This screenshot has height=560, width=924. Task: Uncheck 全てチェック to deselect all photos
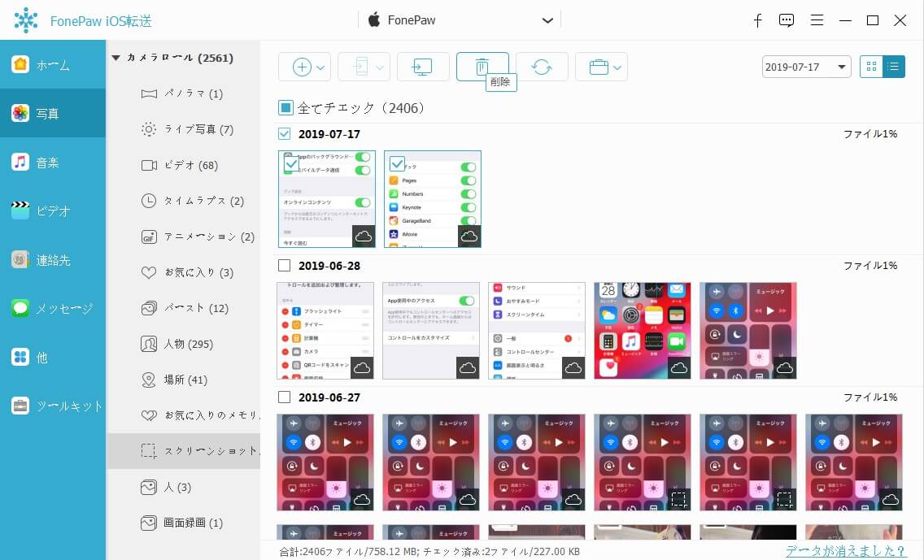pyautogui.click(x=285, y=106)
